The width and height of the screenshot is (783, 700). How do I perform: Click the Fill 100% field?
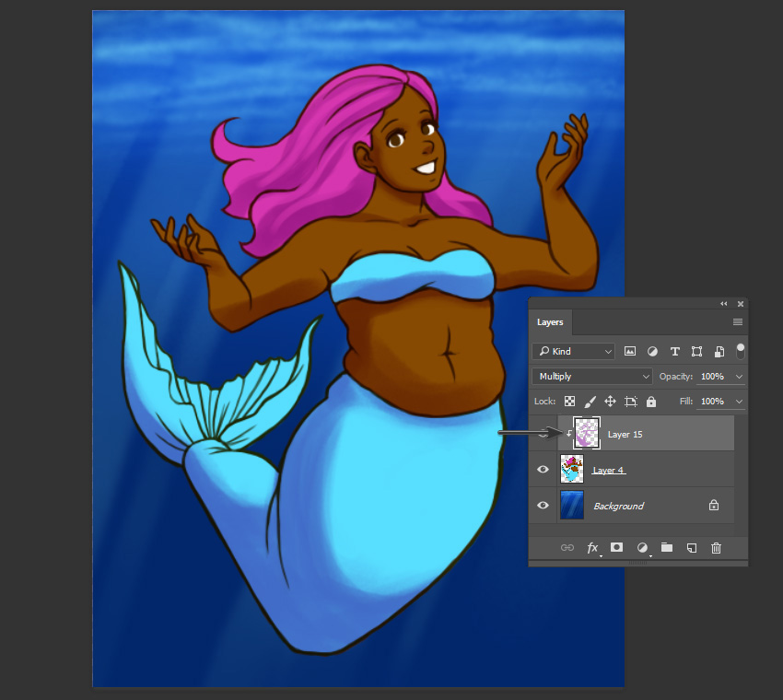713,402
